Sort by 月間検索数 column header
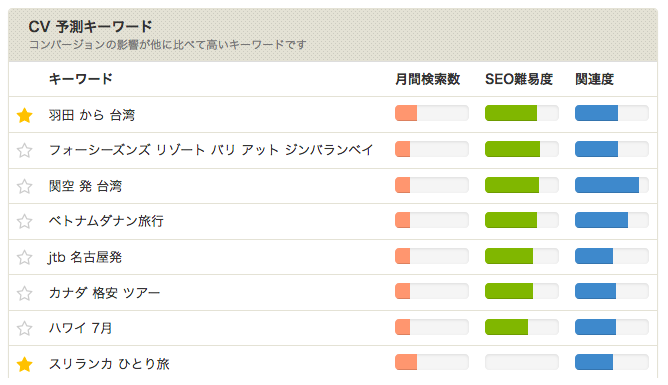Viewport: 668px width, 385px height. (428, 79)
